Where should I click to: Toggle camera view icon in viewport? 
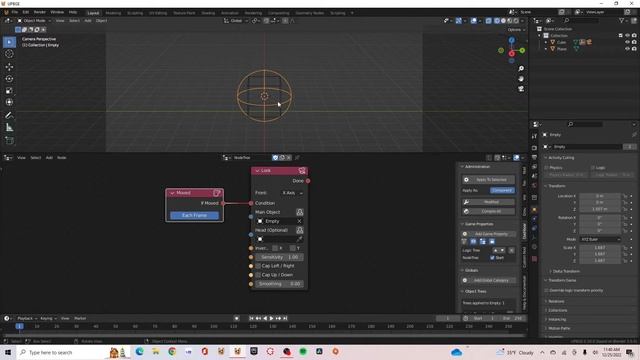click(521, 89)
